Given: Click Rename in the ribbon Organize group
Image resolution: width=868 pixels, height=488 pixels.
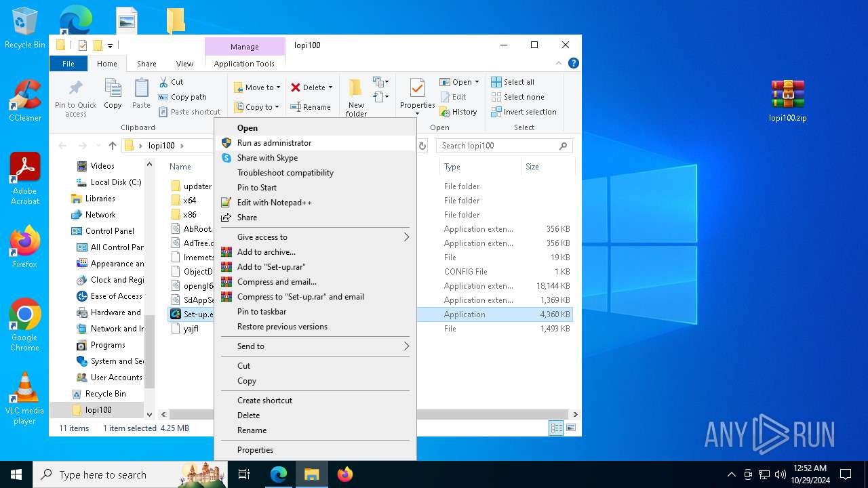Looking at the screenshot, I should click(311, 107).
